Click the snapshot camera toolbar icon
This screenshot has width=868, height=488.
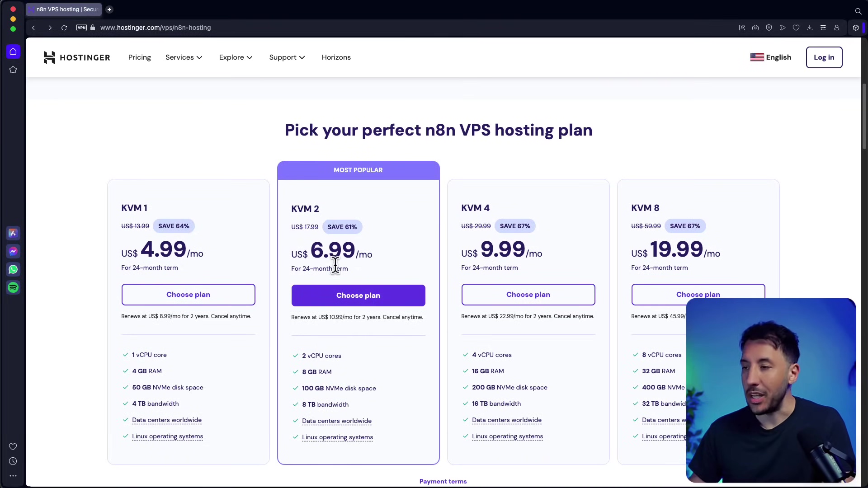pos(755,28)
